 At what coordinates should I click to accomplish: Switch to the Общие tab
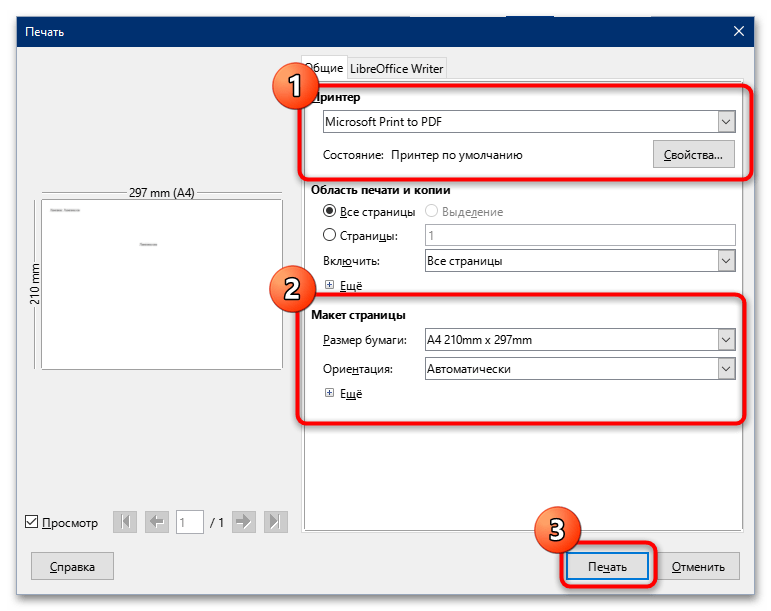click(326, 68)
